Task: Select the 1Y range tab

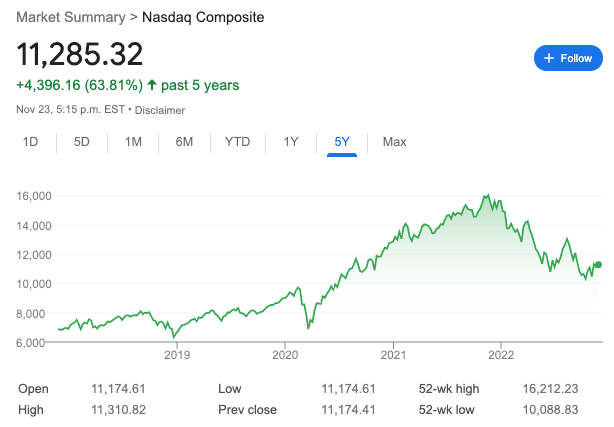Action: (x=291, y=142)
